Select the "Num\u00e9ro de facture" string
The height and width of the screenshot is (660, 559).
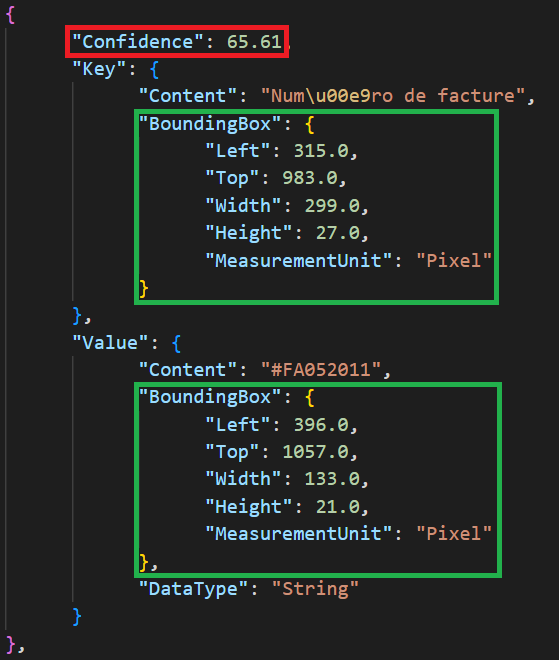tap(393, 96)
